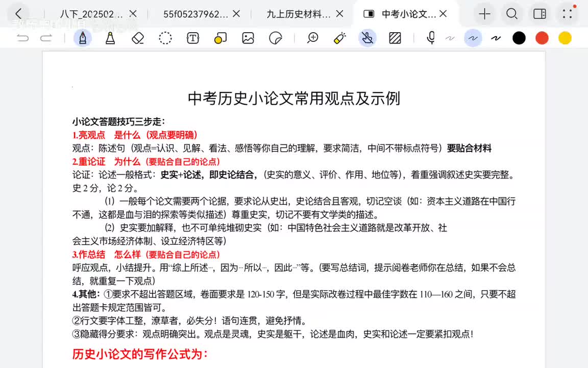Add a new tab with plus
The width and height of the screenshot is (588, 368).
click(484, 14)
